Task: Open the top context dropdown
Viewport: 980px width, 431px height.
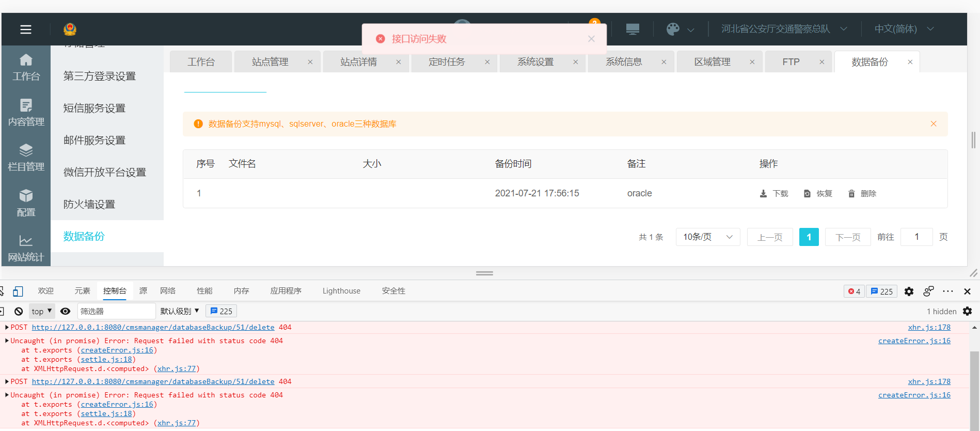Action: pos(41,311)
